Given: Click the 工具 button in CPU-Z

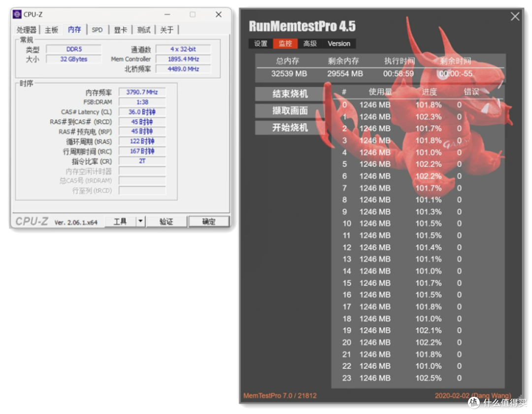Looking at the screenshot, I should click(x=120, y=222).
